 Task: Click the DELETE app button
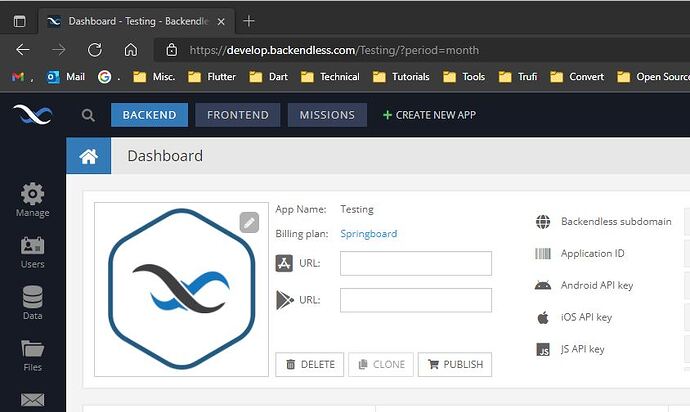309,364
